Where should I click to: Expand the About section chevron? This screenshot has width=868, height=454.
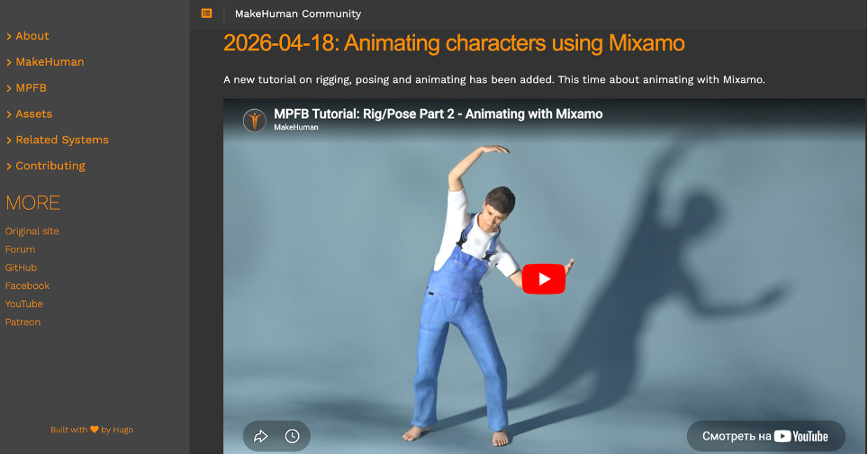tap(9, 37)
